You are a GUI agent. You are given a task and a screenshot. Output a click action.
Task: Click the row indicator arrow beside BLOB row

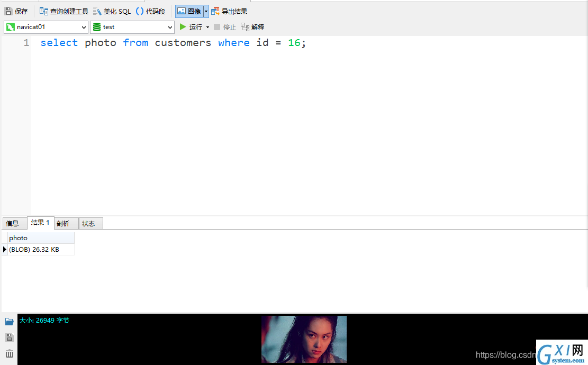click(5, 250)
